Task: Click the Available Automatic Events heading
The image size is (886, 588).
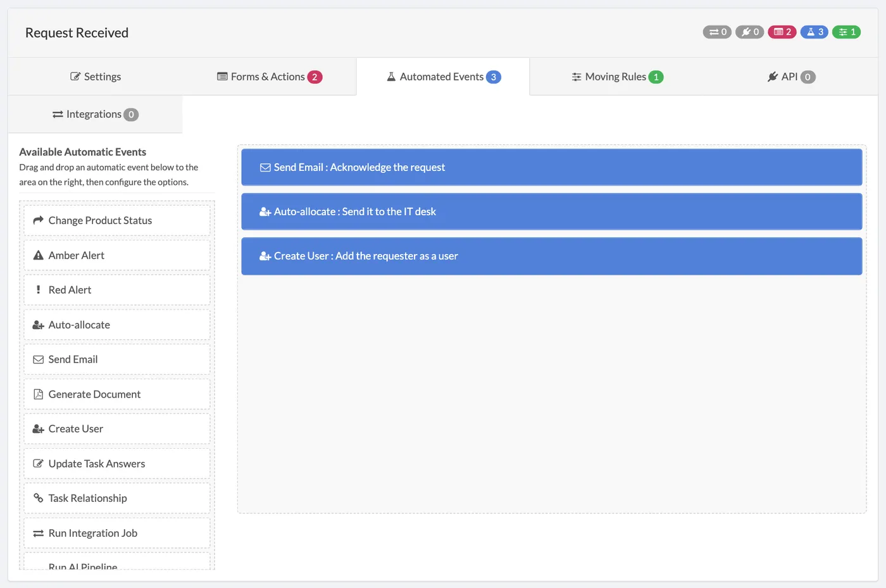Action: pyautogui.click(x=82, y=152)
